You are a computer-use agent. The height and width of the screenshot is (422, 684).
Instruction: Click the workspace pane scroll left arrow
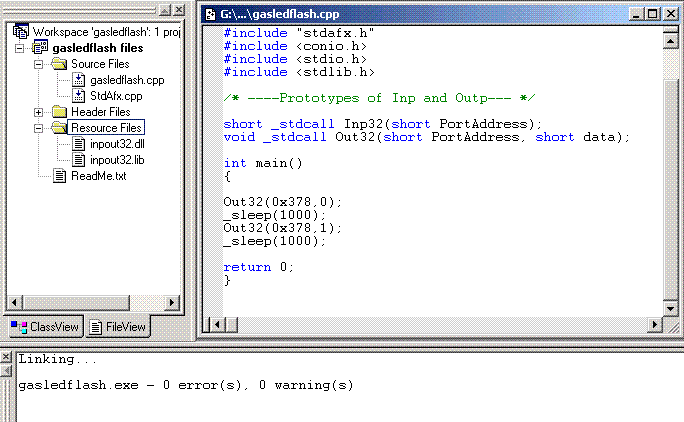[x=14, y=302]
